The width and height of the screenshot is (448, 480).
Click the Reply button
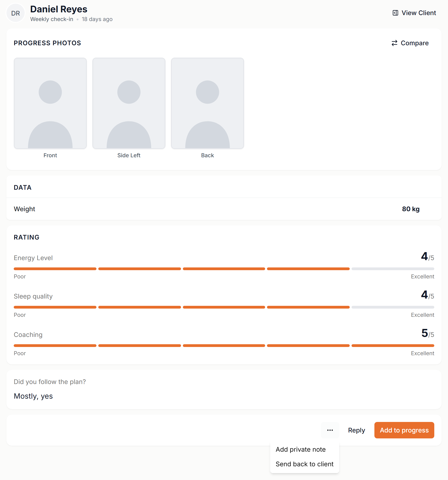(356, 430)
